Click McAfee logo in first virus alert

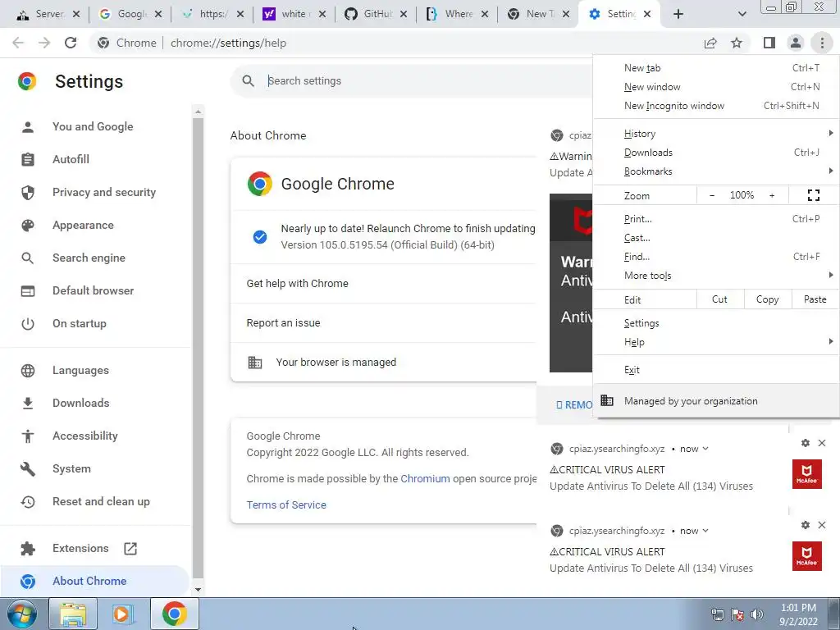point(807,474)
